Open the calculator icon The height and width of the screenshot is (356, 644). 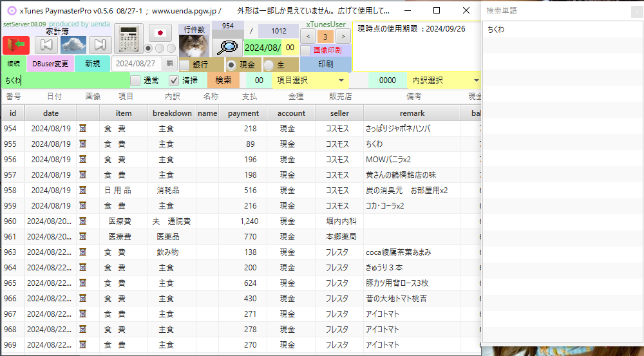click(x=128, y=39)
